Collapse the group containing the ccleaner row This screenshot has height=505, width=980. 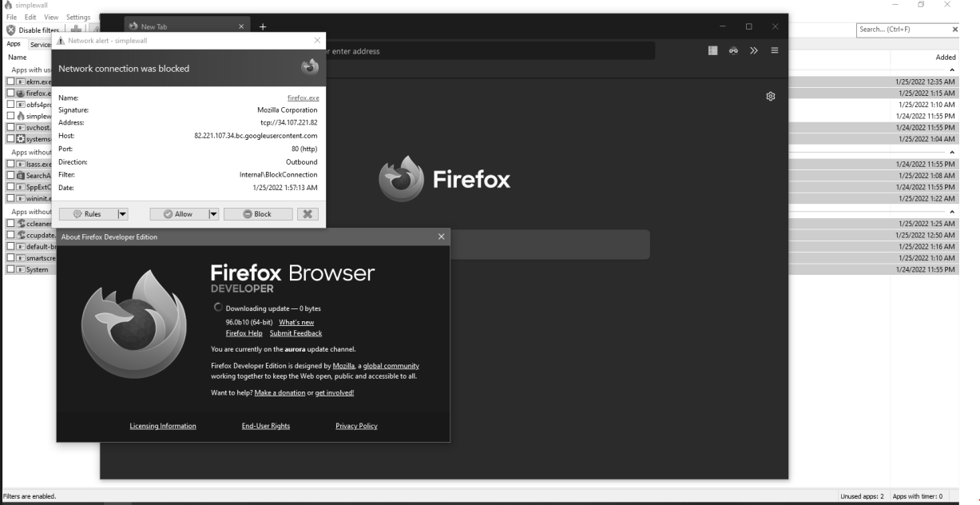(951, 213)
